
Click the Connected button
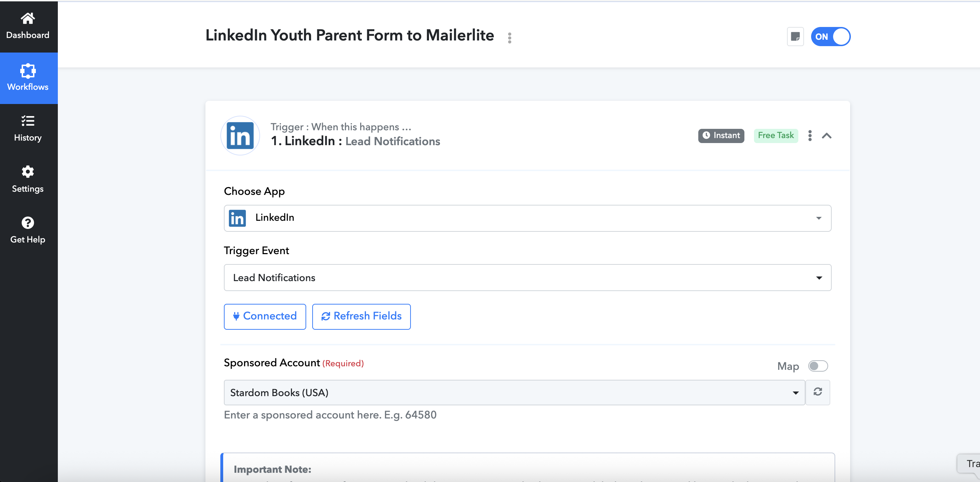265,317
